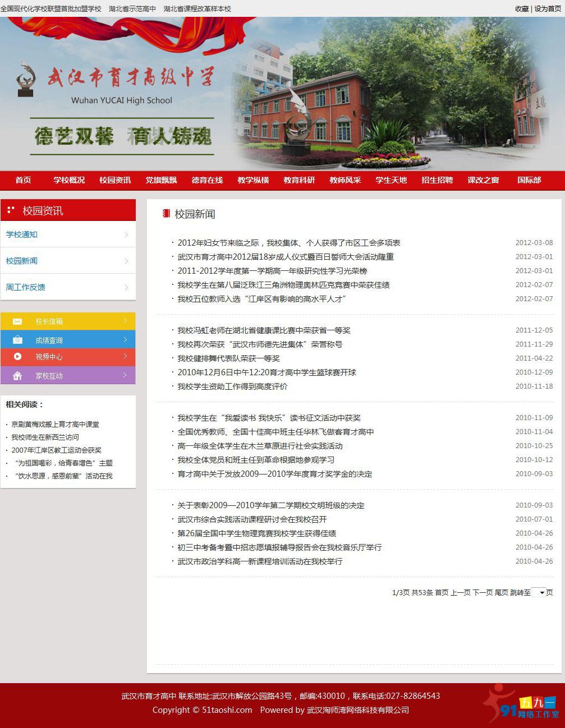
Task: Go to the last page via 尾页
Action: pos(500,592)
